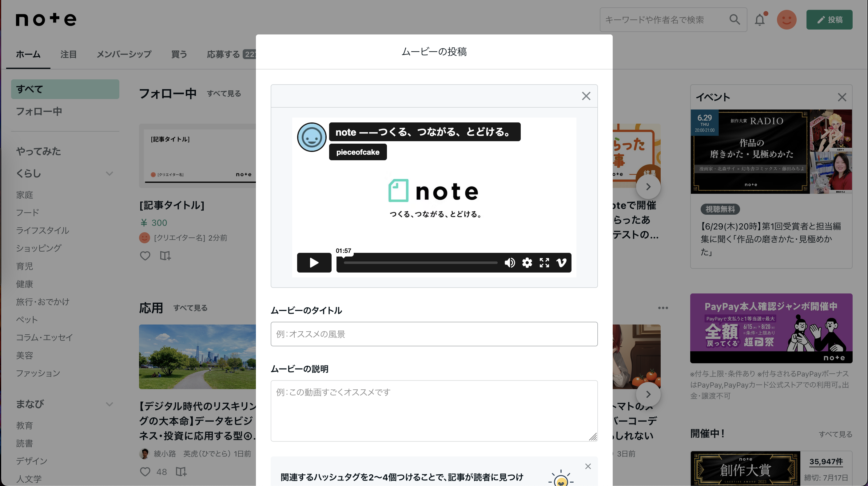Viewport: 868px width, 486px height.
Task: Mute the video volume icon
Action: pos(510,263)
